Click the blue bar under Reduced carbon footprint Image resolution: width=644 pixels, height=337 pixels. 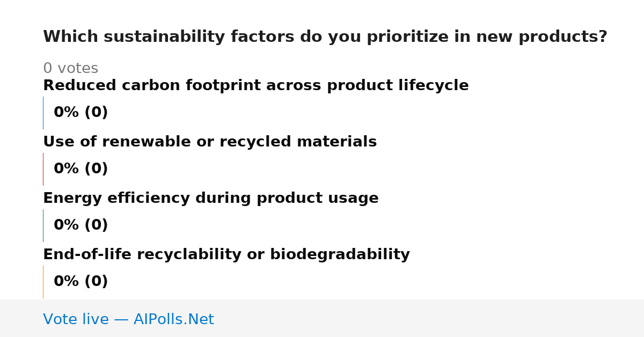[43, 113]
